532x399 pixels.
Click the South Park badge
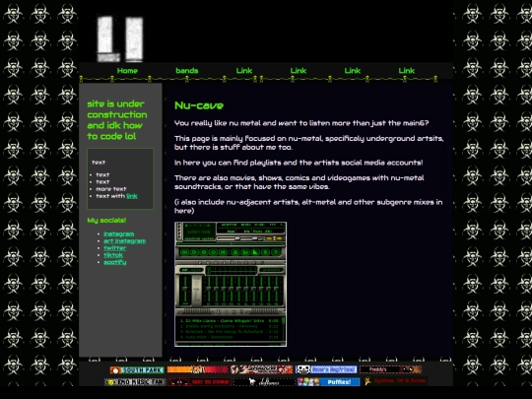(137, 369)
